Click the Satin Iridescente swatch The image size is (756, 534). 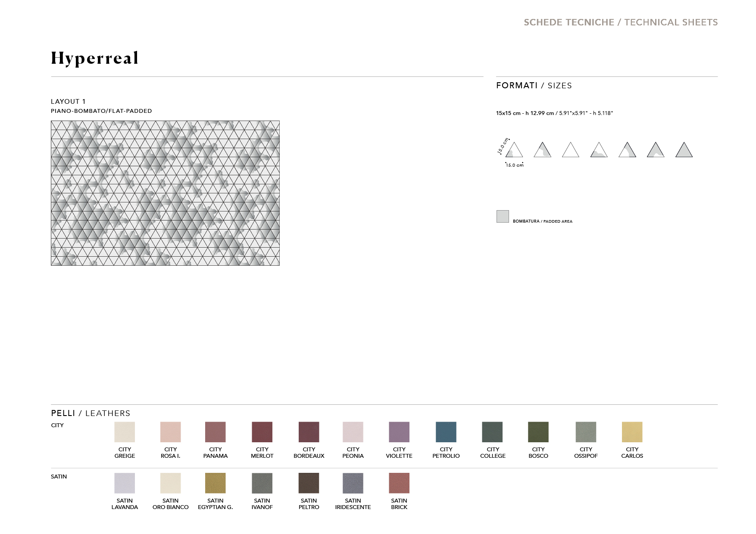pyautogui.click(x=353, y=483)
